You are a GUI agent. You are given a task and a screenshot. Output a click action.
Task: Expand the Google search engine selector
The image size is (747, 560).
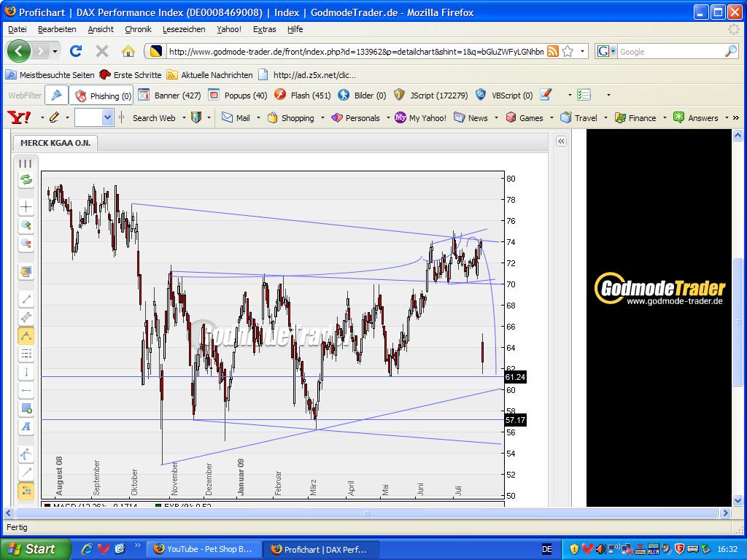[x=606, y=51]
